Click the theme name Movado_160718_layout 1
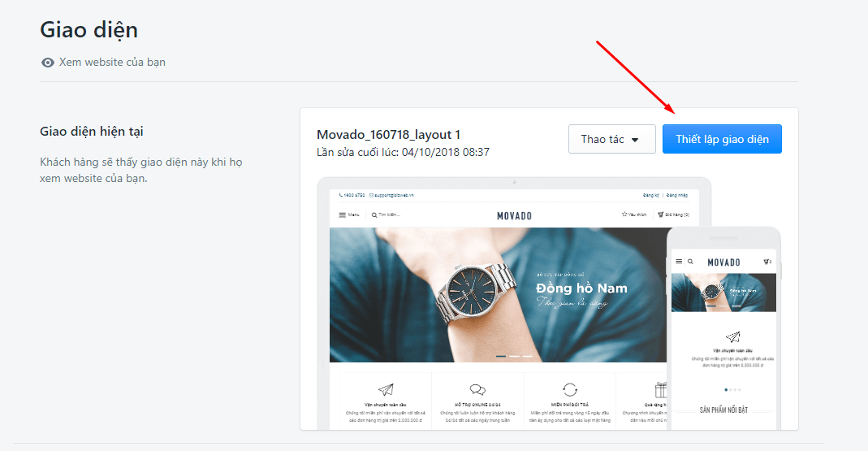 coord(389,135)
